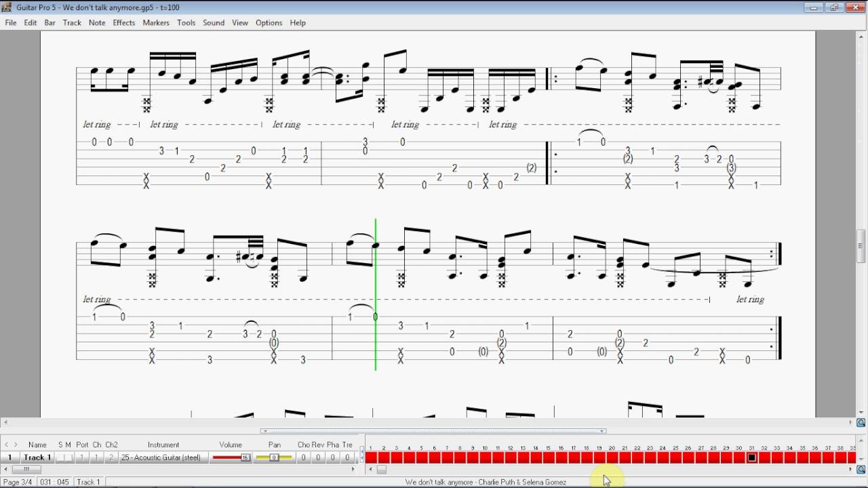Change the Ch channel value of Track 1
868x488 pixels.
coord(96,457)
